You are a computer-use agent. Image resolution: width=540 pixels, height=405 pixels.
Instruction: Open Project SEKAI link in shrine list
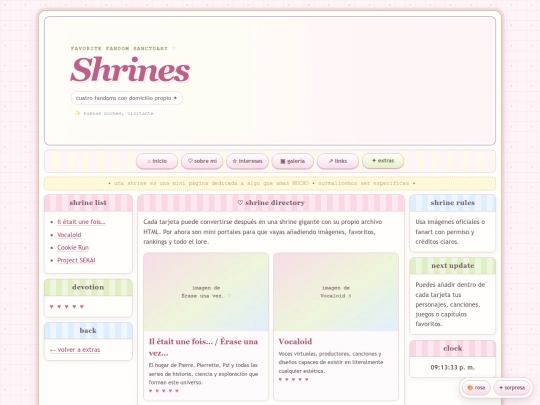(x=76, y=260)
